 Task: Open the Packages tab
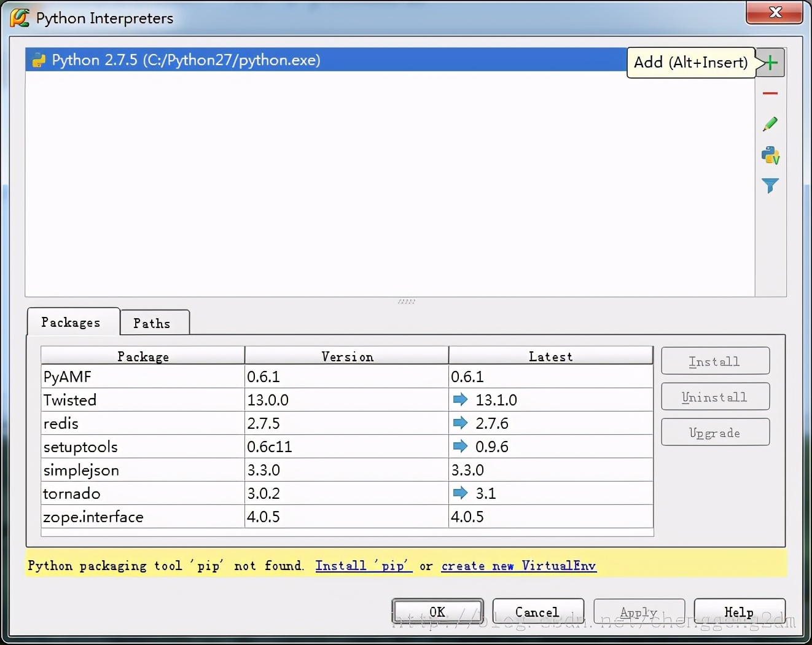[x=71, y=322]
